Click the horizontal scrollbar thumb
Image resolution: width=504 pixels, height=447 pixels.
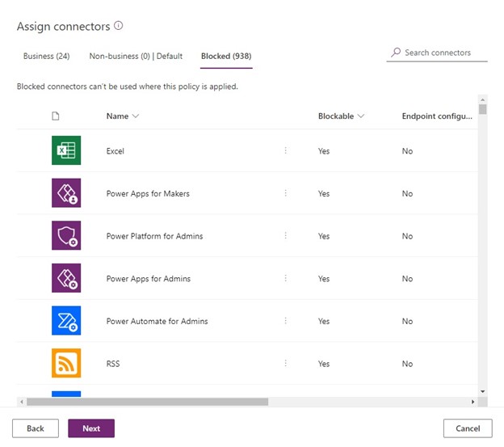tap(147, 402)
